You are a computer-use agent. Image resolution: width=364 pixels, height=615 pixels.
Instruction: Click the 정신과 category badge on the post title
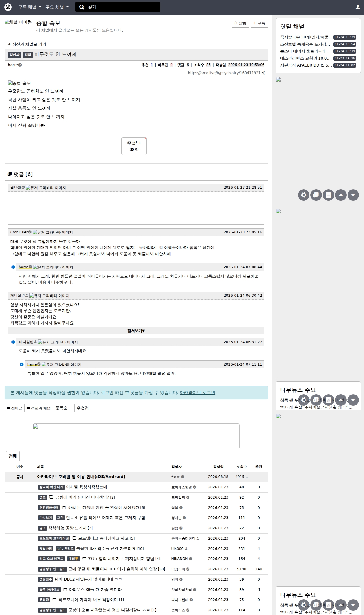pos(15,55)
